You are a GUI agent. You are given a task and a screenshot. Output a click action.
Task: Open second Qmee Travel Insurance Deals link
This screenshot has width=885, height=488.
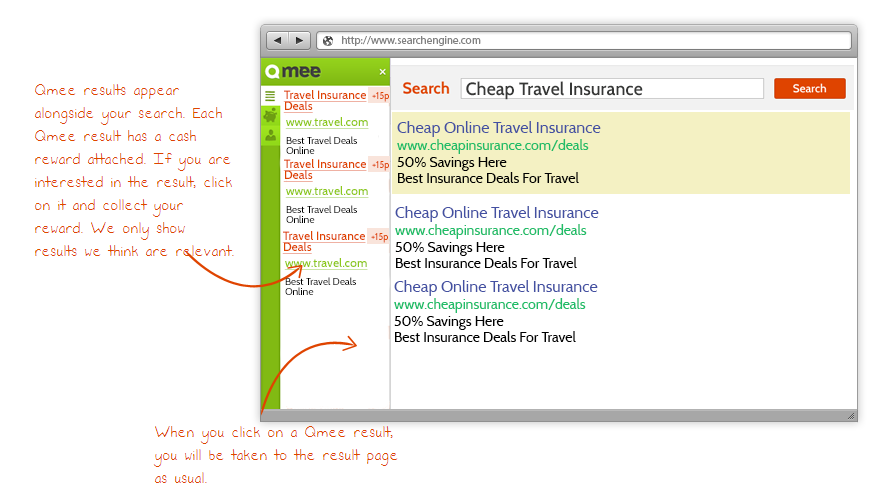coord(325,169)
